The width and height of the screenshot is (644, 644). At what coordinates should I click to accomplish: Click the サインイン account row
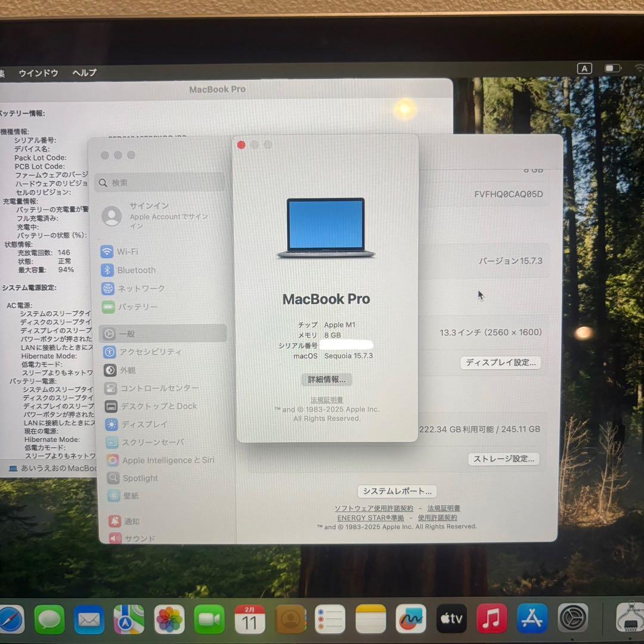click(148, 216)
